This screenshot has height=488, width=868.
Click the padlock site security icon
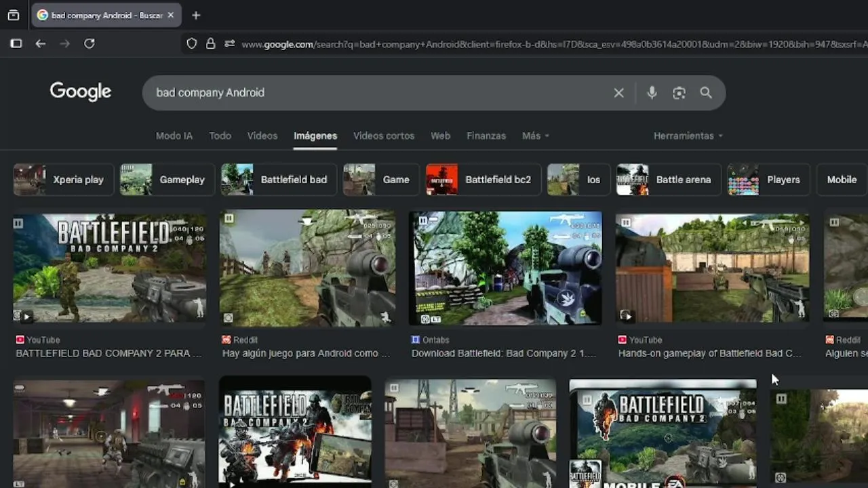210,43
